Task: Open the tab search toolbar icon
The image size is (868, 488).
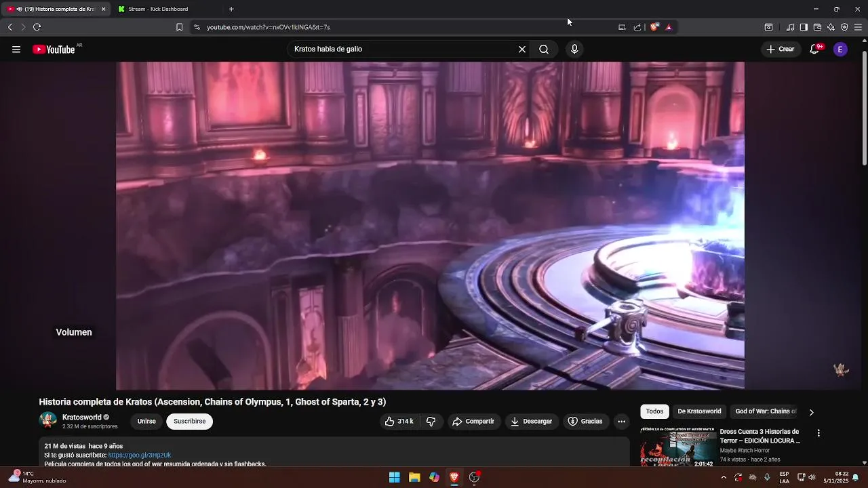Action: (x=768, y=27)
